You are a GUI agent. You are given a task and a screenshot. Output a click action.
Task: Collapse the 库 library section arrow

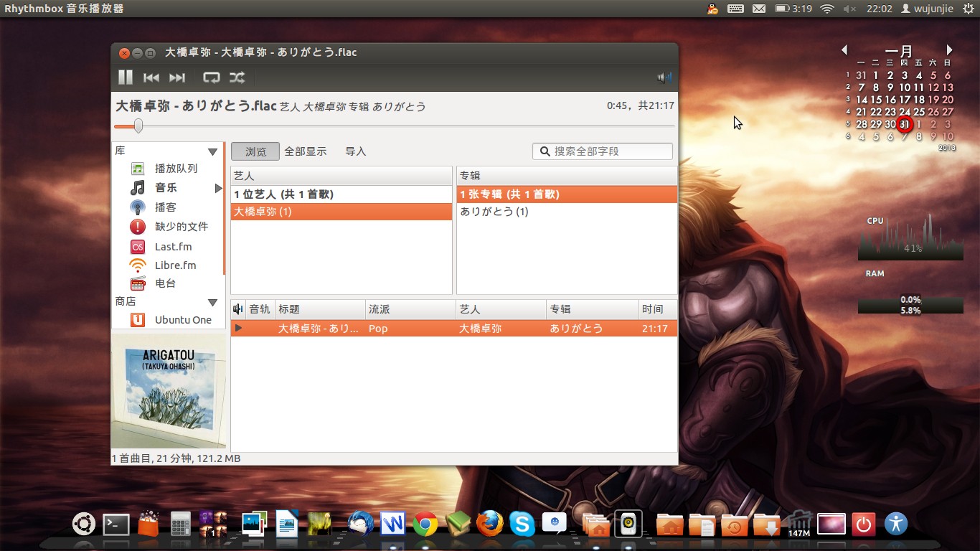pyautogui.click(x=212, y=151)
